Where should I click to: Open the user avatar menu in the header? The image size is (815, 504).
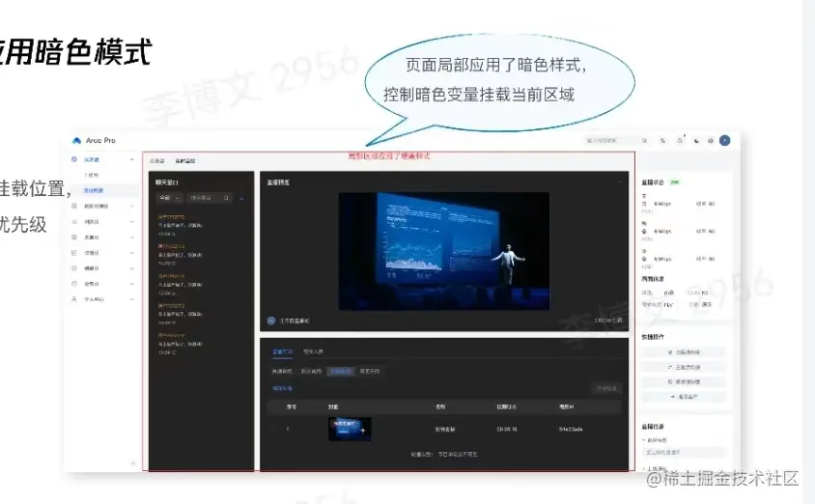click(725, 140)
